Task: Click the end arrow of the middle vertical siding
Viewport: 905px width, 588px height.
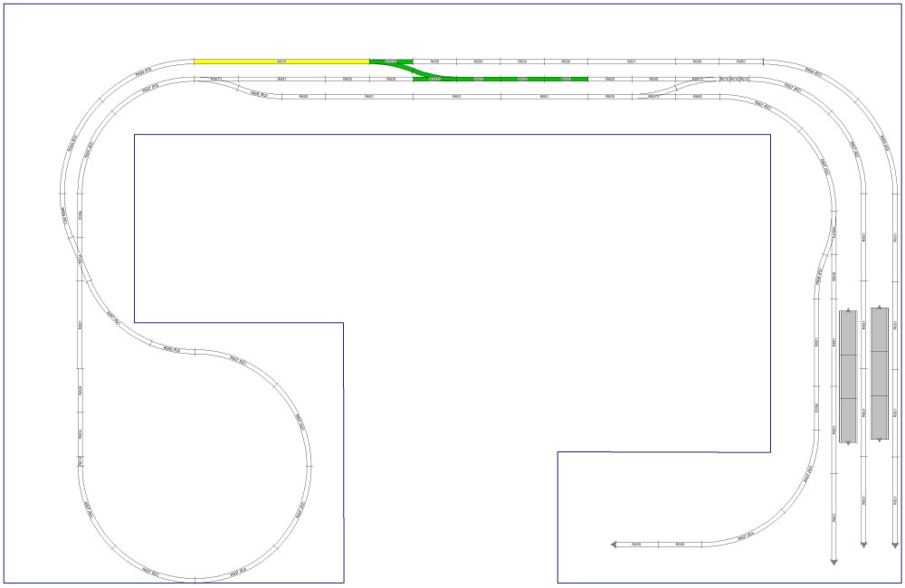Action: 863,545
